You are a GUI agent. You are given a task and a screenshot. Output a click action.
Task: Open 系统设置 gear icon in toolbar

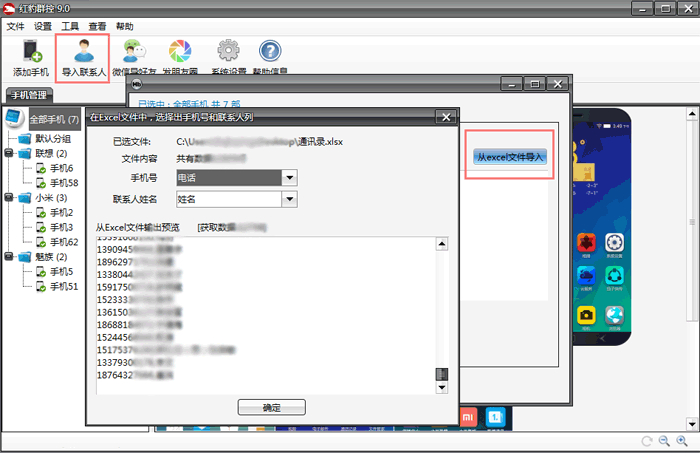(x=229, y=56)
